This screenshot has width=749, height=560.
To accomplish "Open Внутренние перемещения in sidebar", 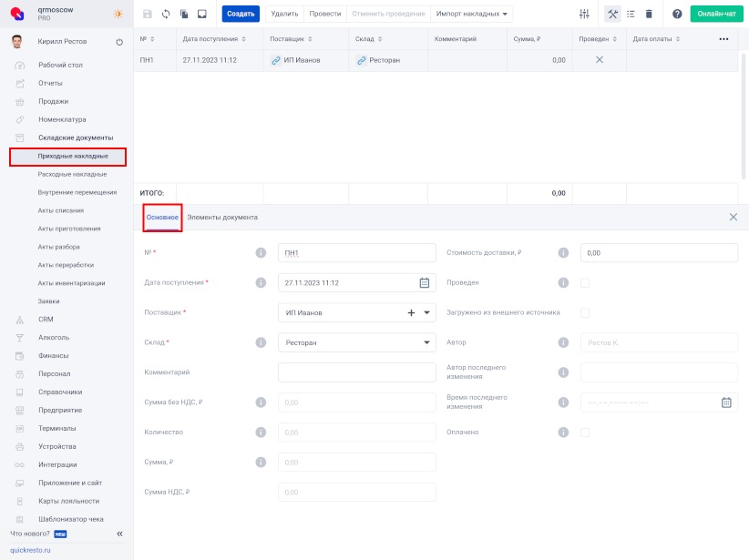I will [77, 192].
